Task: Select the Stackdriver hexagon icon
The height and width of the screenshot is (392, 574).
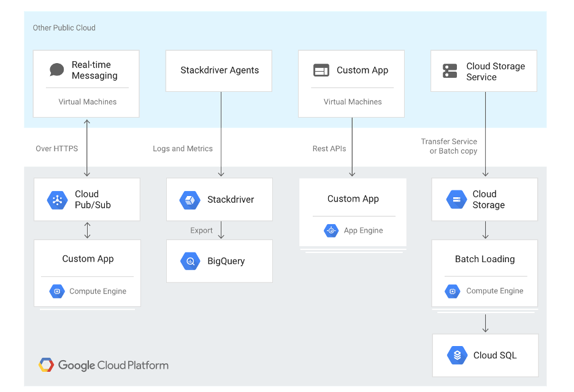Action: click(x=189, y=200)
